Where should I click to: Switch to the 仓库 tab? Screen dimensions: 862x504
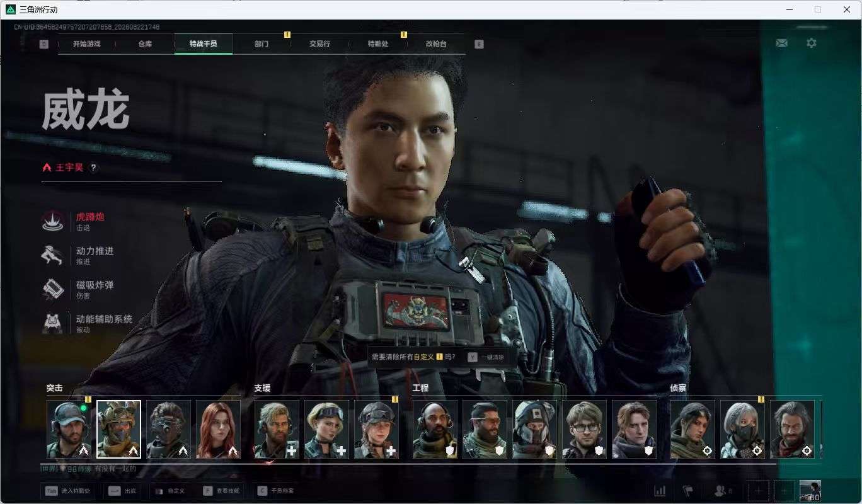145,44
